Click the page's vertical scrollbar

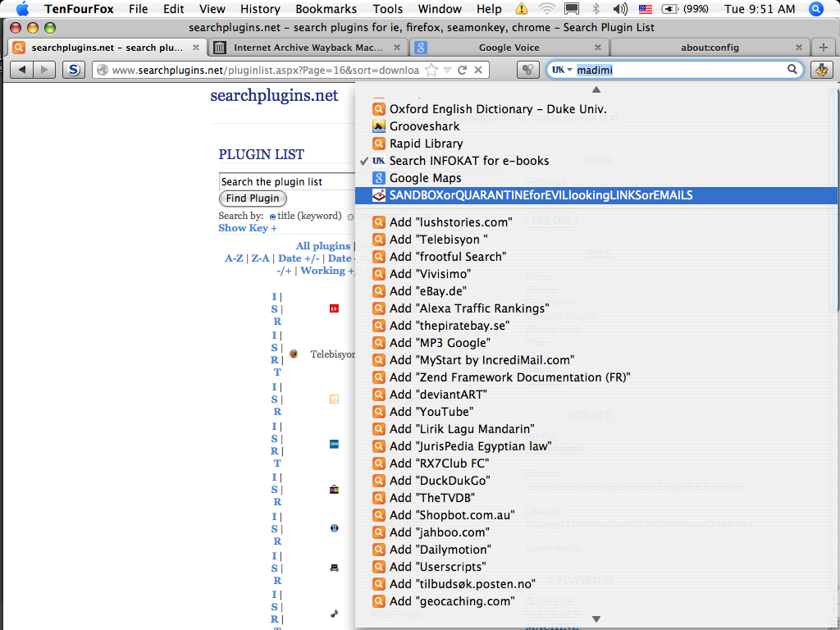833,199
